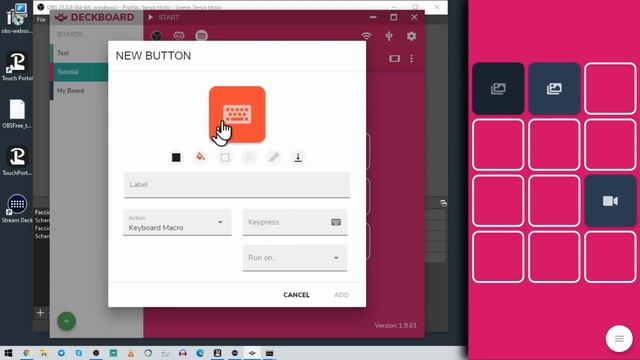The height and width of the screenshot is (360, 640).
Task: Open Chrome from the taskbar
Action: (x=26, y=353)
